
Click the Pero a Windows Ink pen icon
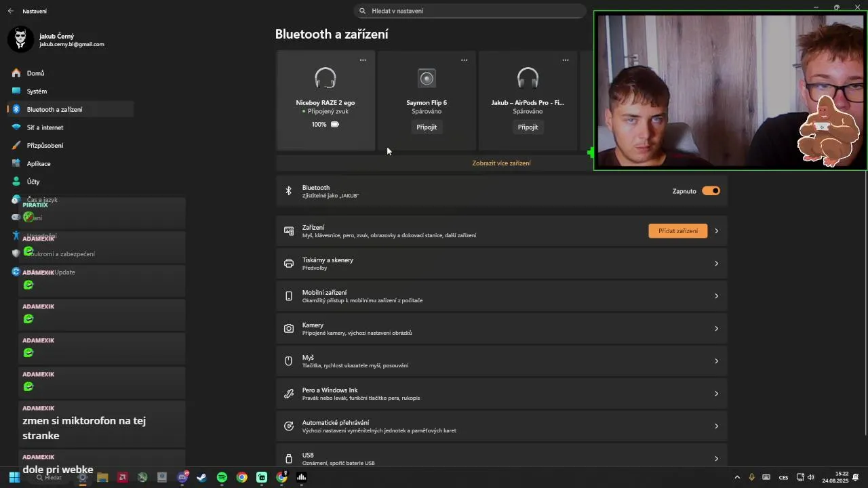pos(289,394)
